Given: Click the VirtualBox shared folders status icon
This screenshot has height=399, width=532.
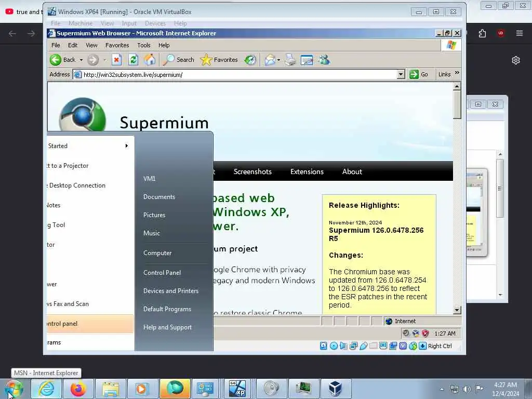Looking at the screenshot, I should click(373, 345).
